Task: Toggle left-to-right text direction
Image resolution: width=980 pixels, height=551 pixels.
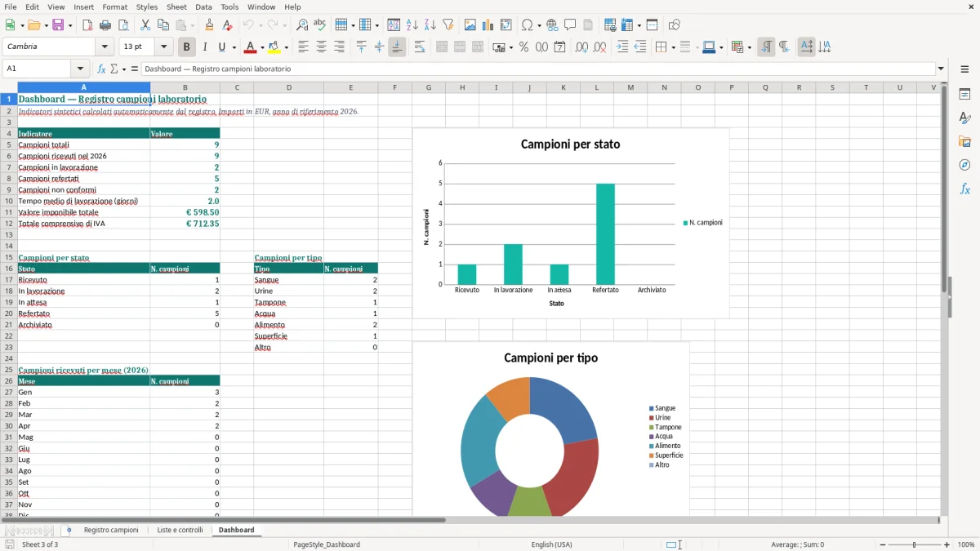Action: point(766,47)
